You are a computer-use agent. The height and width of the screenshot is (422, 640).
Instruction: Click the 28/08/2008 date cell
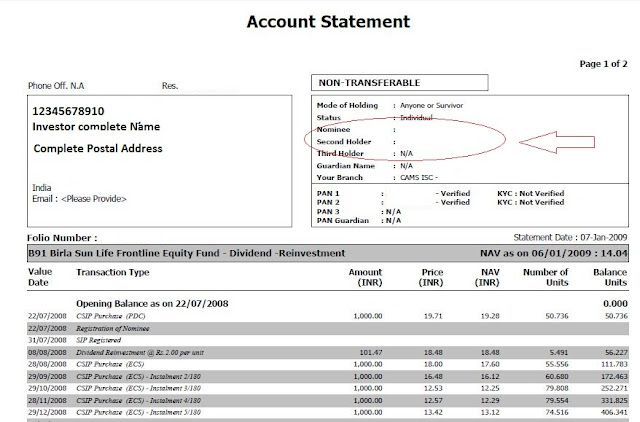[47, 364]
